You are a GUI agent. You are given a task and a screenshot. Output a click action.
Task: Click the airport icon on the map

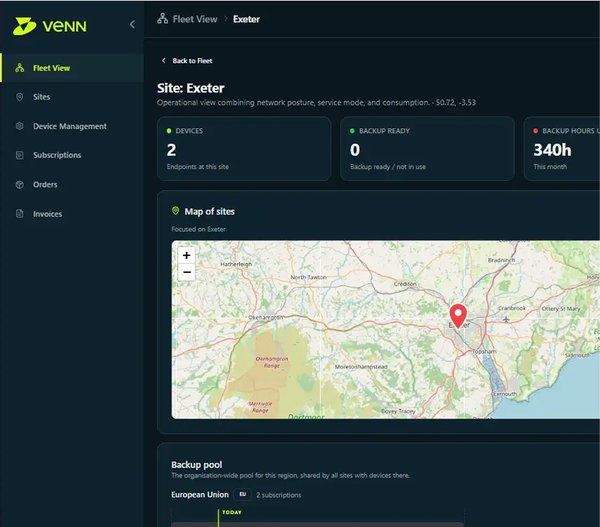506,319
